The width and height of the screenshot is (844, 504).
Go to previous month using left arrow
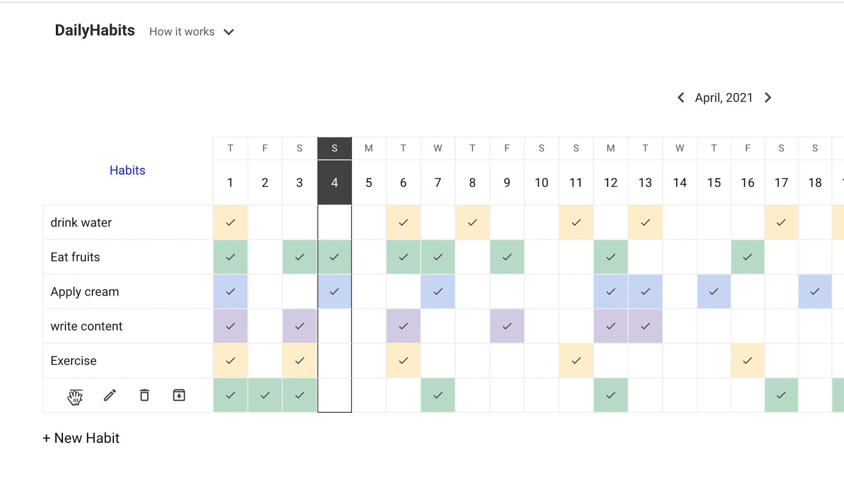tap(681, 98)
